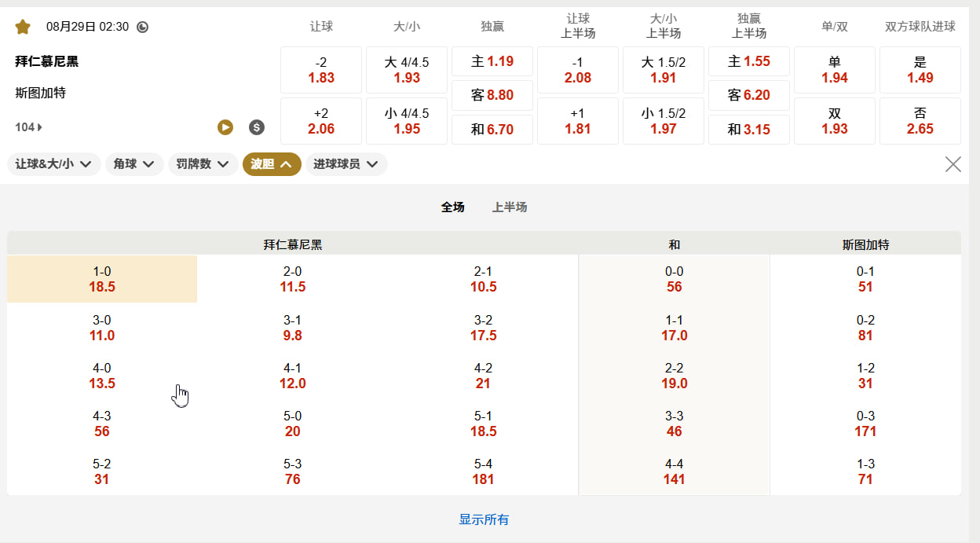Select correct score 2-0 at 11.5
The width and height of the screenshot is (980, 543).
pyautogui.click(x=293, y=279)
